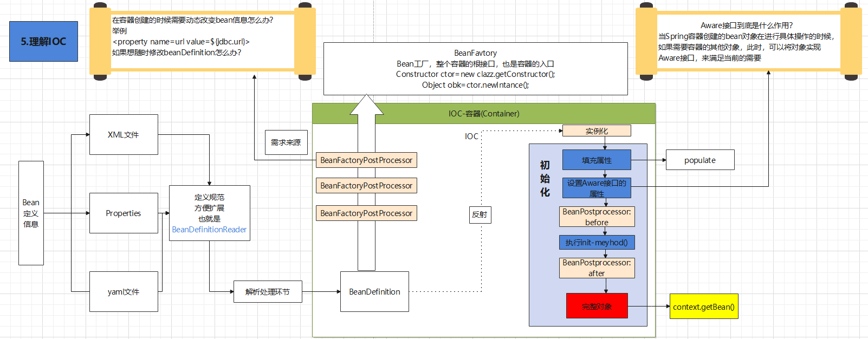Click the 'yaml文件' box
Image resolution: width=868 pixels, height=339 pixels.
tap(124, 291)
